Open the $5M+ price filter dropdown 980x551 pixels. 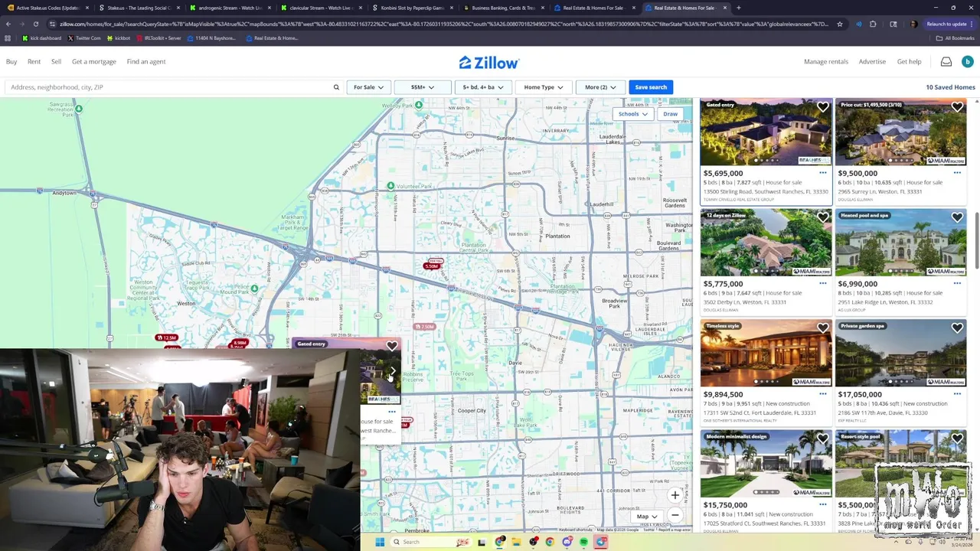click(x=423, y=87)
